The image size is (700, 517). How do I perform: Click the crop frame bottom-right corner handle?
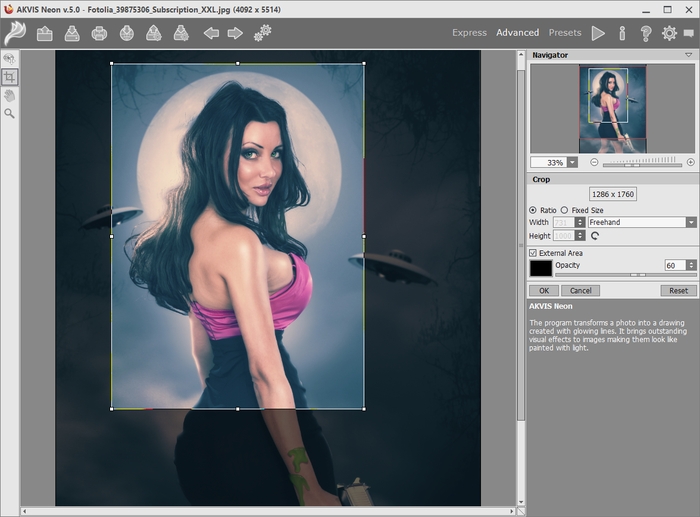[364, 409]
